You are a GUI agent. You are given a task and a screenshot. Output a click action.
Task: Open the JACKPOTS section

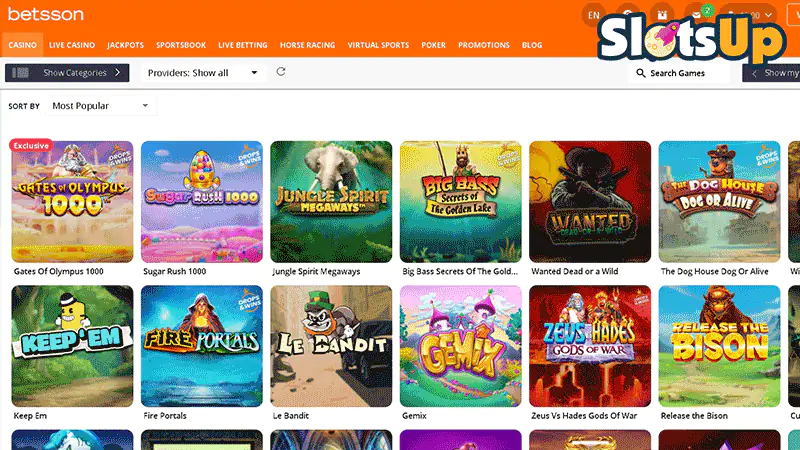tap(126, 45)
